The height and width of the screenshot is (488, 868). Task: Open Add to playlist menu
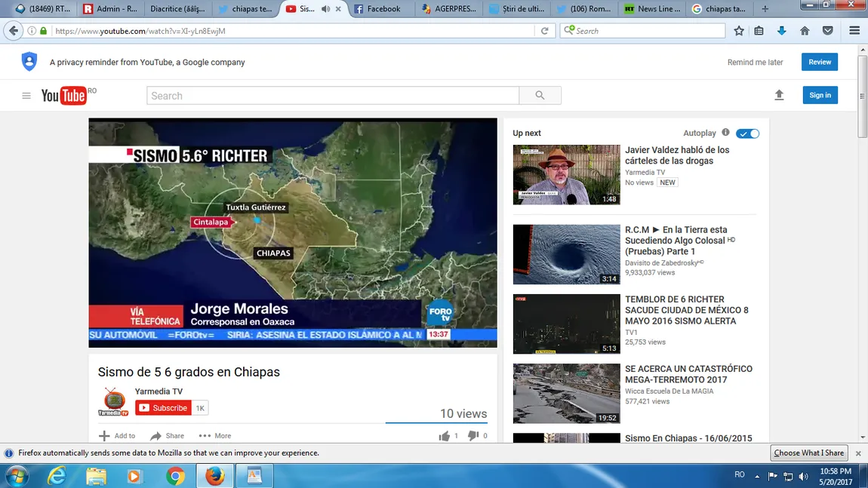click(117, 436)
